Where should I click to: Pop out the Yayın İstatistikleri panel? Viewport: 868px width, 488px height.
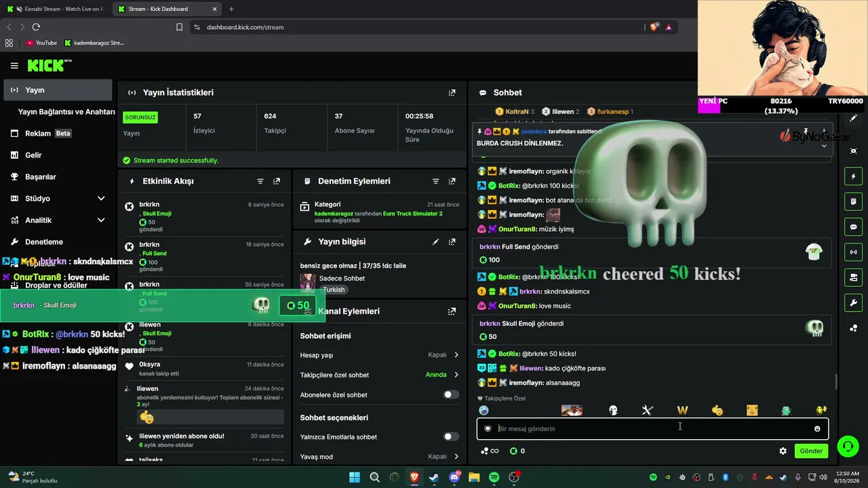(452, 92)
